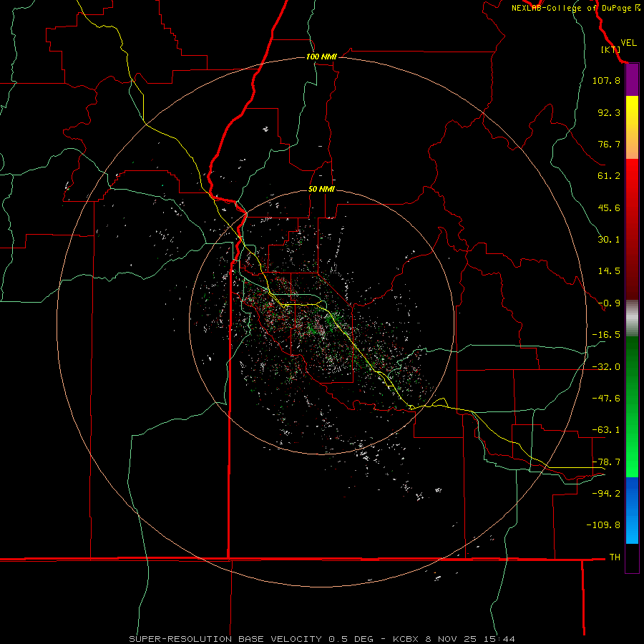Click the -109.8 legend value

coord(603,525)
